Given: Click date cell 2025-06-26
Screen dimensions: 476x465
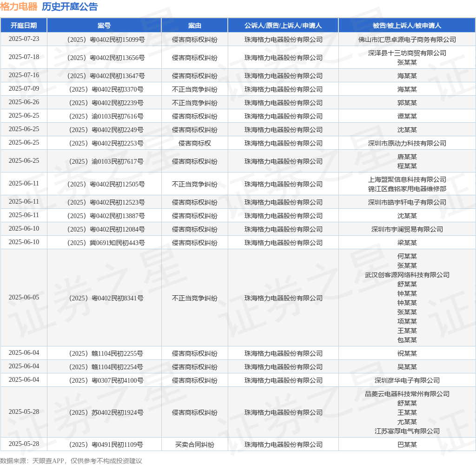Looking at the screenshot, I should tap(24, 102).
